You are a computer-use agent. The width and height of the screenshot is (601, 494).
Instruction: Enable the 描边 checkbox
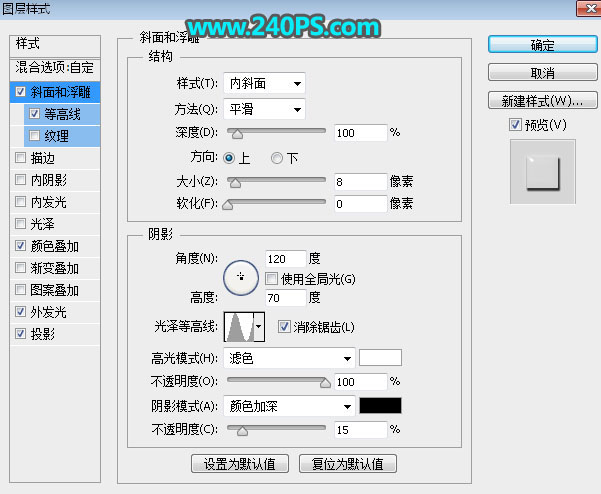(20, 158)
